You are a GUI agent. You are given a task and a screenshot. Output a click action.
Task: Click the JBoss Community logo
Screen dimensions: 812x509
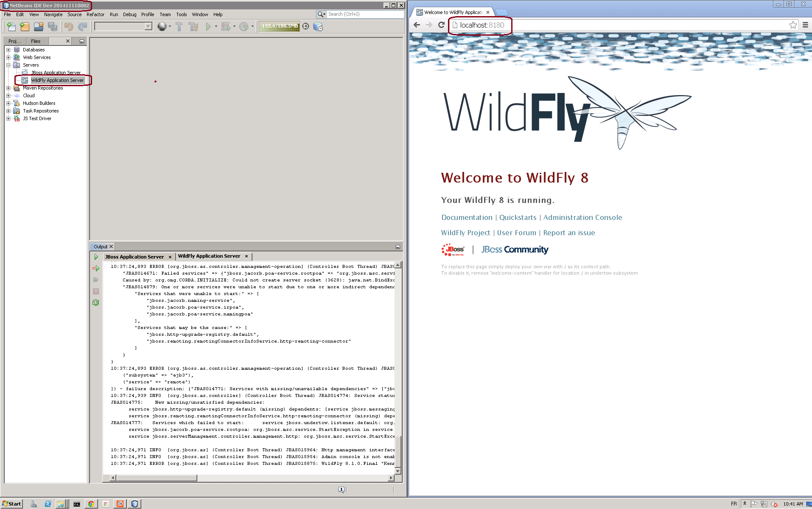coord(515,250)
